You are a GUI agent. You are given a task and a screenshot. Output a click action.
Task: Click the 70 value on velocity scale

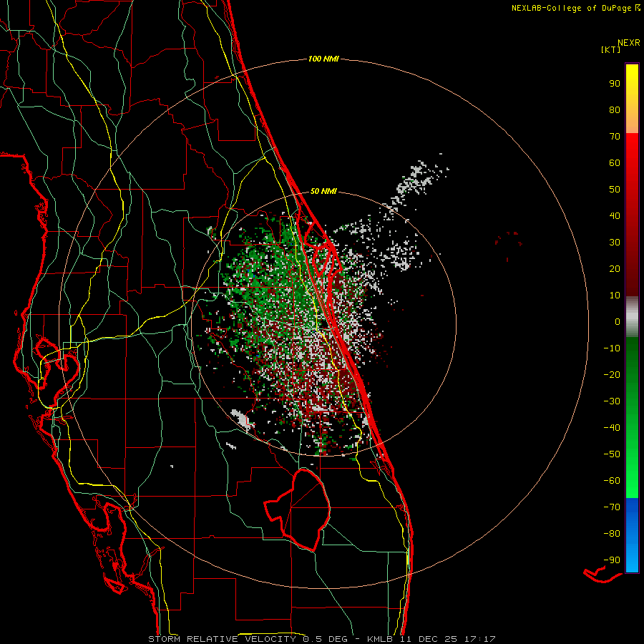click(x=615, y=137)
